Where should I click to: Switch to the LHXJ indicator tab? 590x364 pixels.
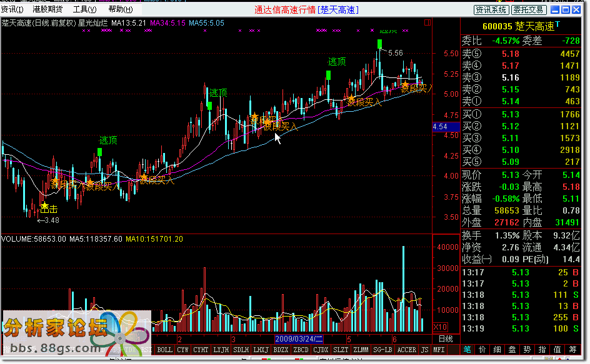[x=261, y=350]
